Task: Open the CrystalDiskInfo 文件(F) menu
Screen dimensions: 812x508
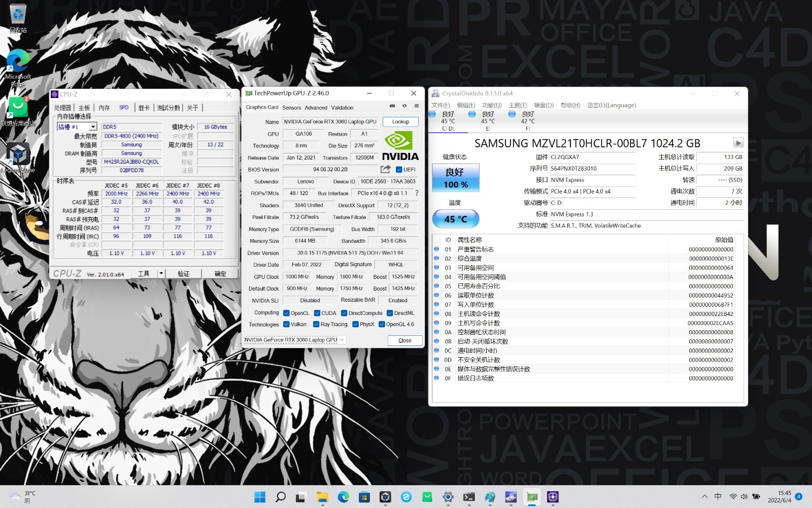Action: coord(441,105)
